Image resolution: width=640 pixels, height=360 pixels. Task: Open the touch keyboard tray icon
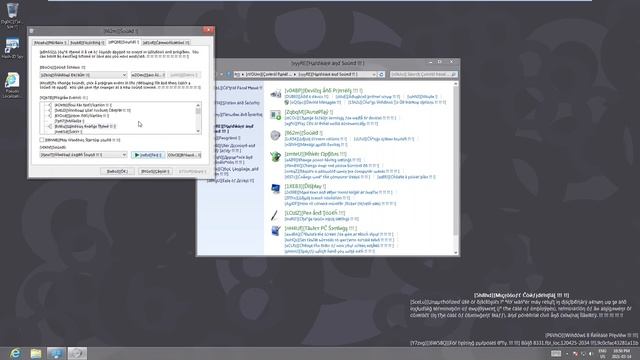[556, 353]
